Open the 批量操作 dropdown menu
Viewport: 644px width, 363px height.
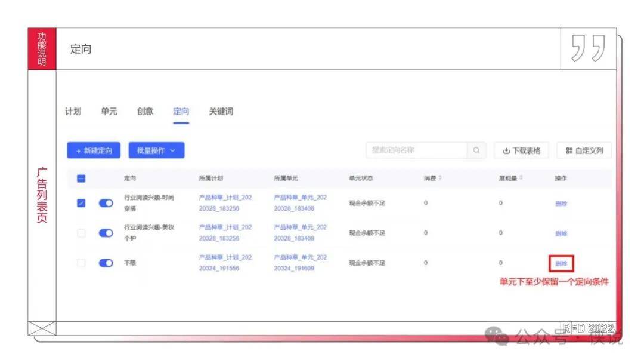(x=156, y=150)
